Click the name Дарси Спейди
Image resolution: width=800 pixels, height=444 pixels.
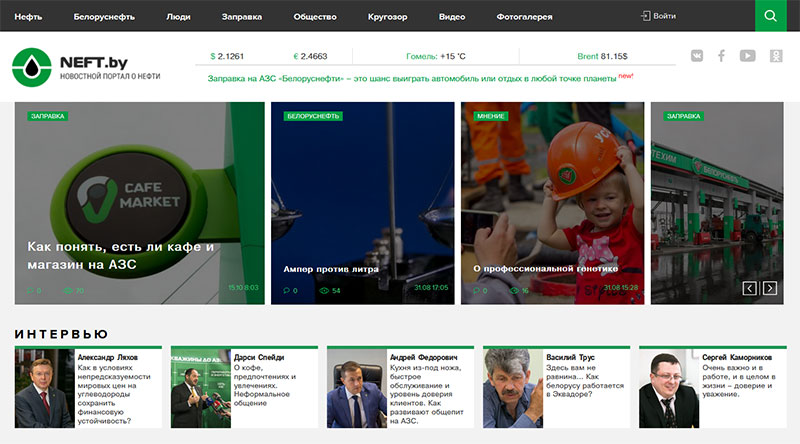point(259,357)
